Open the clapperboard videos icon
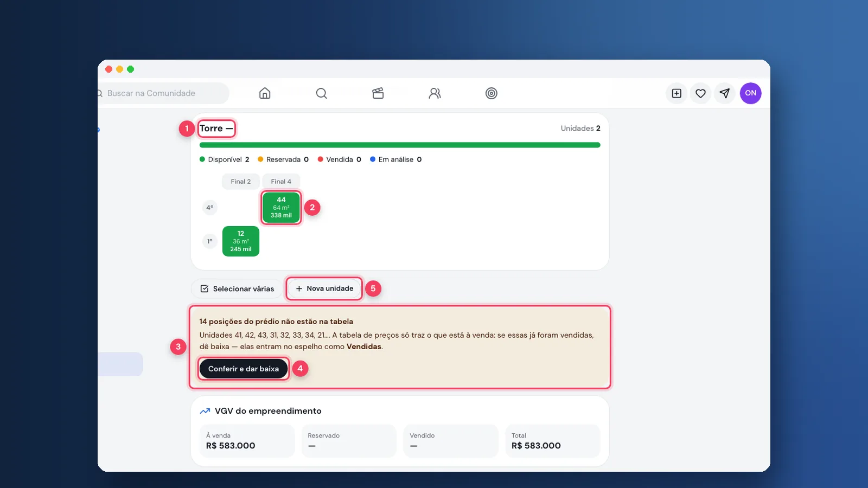Screen dimensions: 868x488 (x=378, y=93)
